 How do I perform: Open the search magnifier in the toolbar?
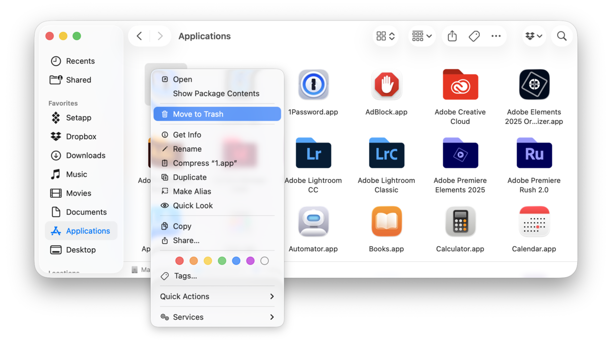tap(562, 36)
